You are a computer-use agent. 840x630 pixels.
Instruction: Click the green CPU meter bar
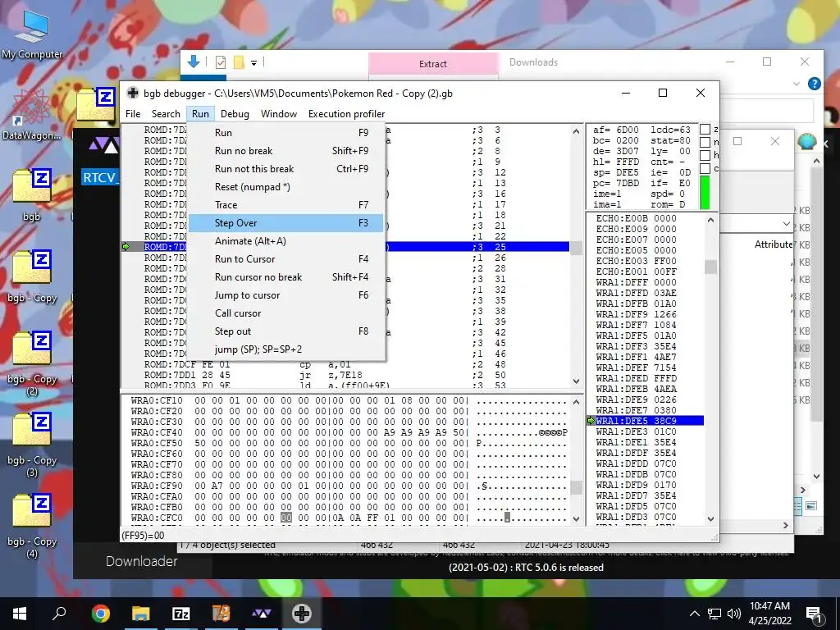click(x=705, y=192)
